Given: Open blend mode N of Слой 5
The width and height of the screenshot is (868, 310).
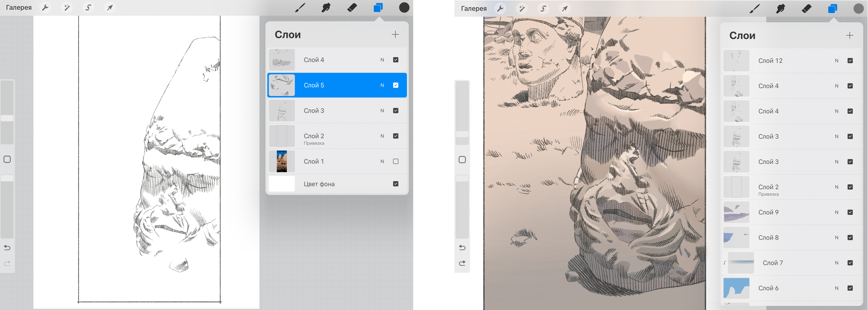Looking at the screenshot, I should tap(382, 85).
